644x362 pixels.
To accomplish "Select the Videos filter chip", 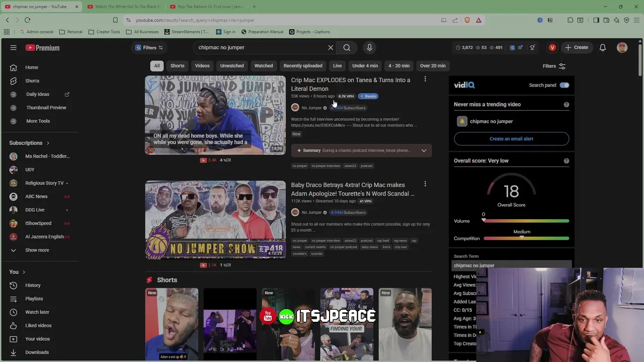I will click(x=202, y=66).
